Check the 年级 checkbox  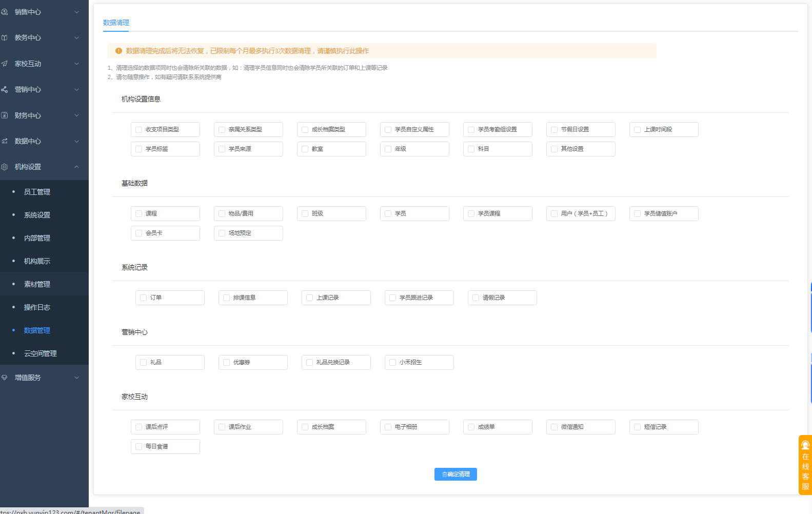(388, 149)
